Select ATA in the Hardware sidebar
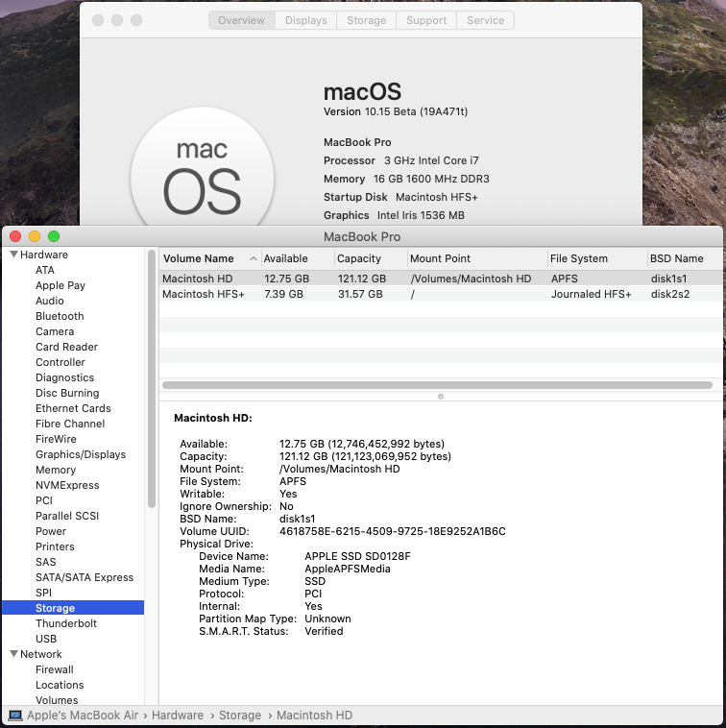726x728 pixels. pos(45,270)
